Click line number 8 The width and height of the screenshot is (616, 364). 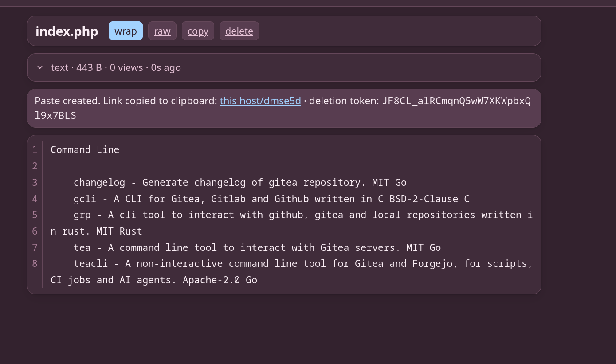(x=35, y=263)
